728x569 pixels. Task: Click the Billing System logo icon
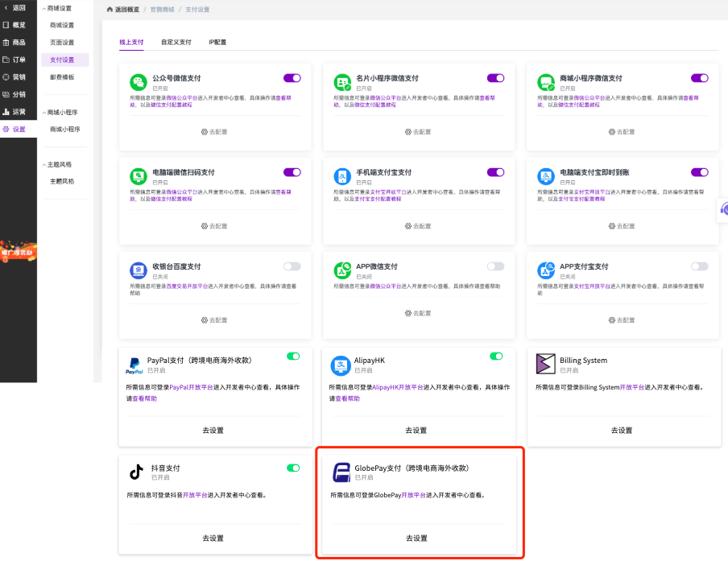545,364
